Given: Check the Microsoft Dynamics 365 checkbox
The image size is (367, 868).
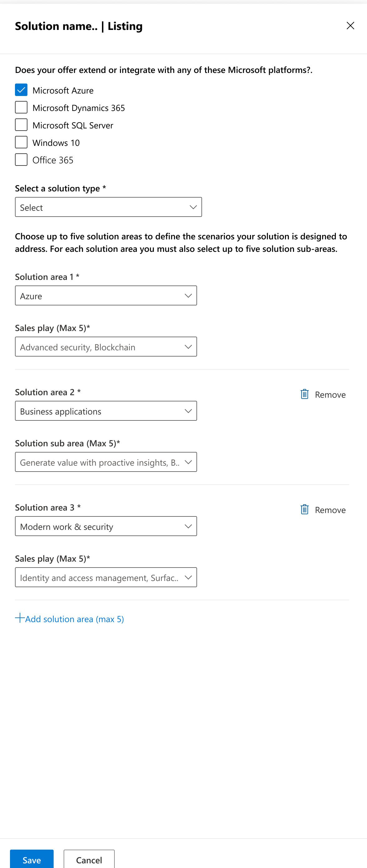Looking at the screenshot, I should click(21, 108).
